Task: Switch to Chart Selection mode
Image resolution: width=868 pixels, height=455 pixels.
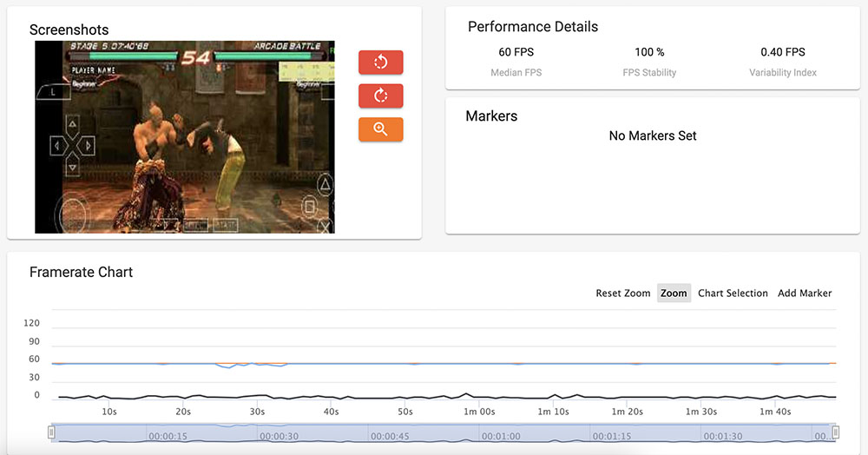Action: point(733,293)
